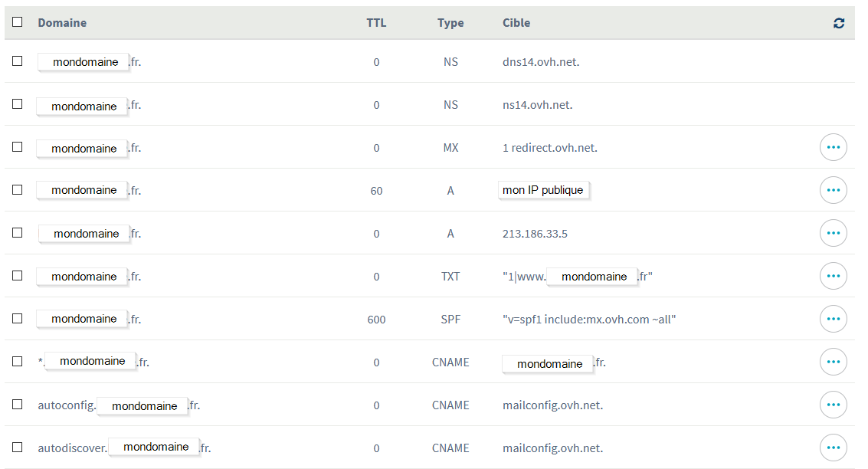Screen dimensions: 868x469
Task: Click the Cible column header
Action: point(516,23)
